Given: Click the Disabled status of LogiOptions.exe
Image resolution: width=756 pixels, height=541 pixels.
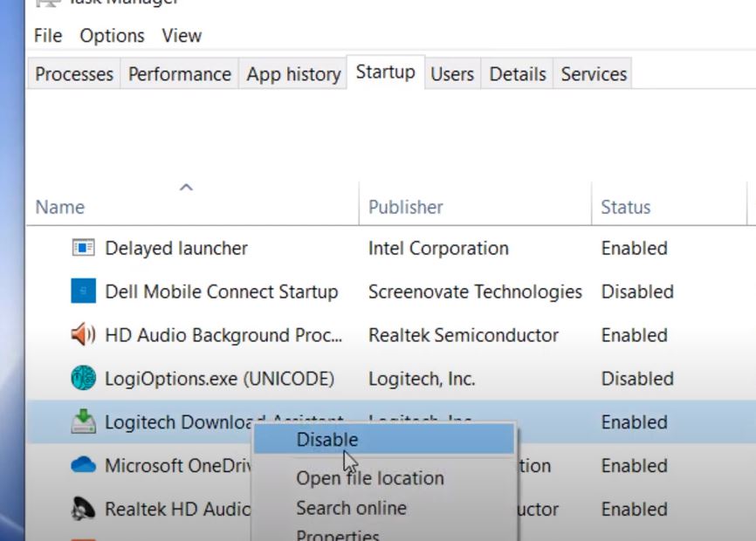Looking at the screenshot, I should 637,379.
